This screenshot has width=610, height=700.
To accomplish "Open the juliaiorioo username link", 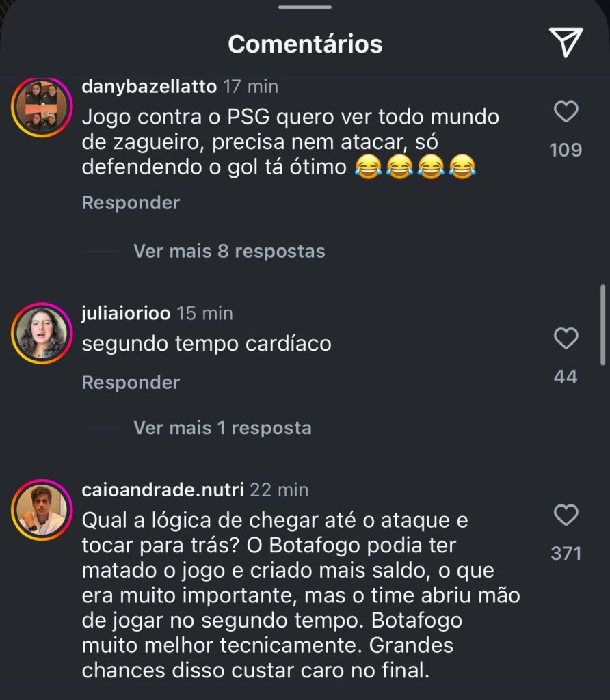I will [126, 313].
